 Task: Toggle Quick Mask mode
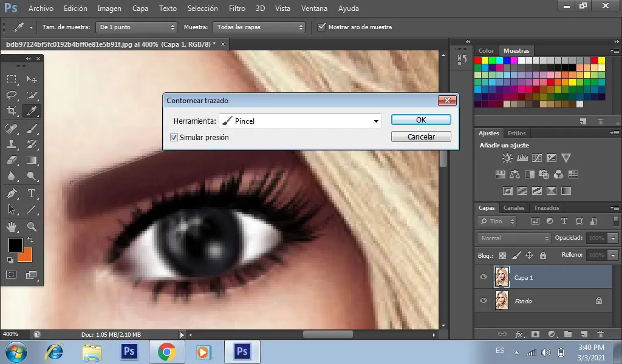12,275
